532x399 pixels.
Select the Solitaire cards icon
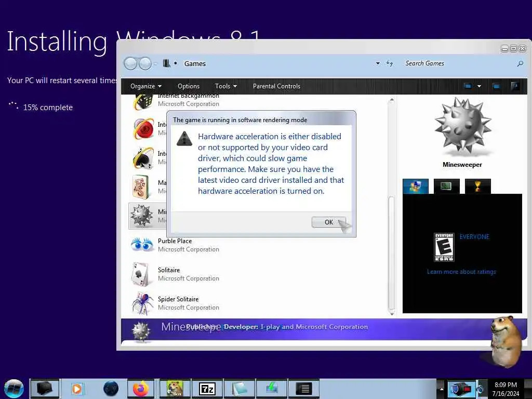tap(141, 274)
